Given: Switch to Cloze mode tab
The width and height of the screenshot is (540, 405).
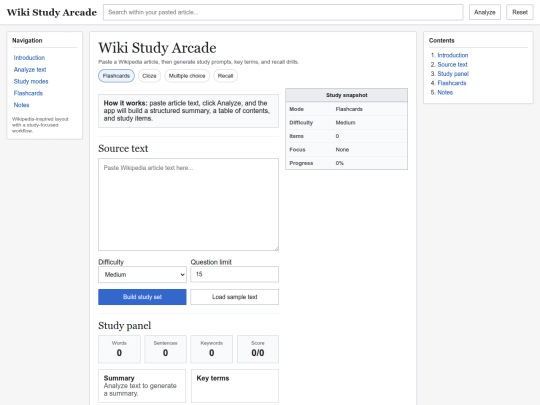Looking at the screenshot, I should (x=149, y=76).
